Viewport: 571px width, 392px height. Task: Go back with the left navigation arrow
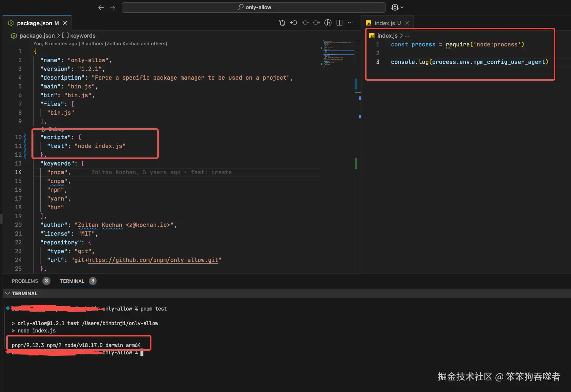coord(101,7)
